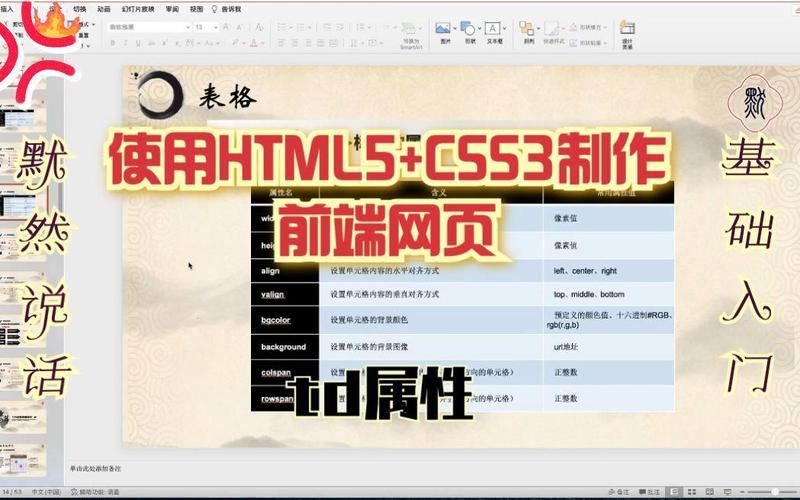Toggle italic formatting

pyautogui.click(x=126, y=43)
